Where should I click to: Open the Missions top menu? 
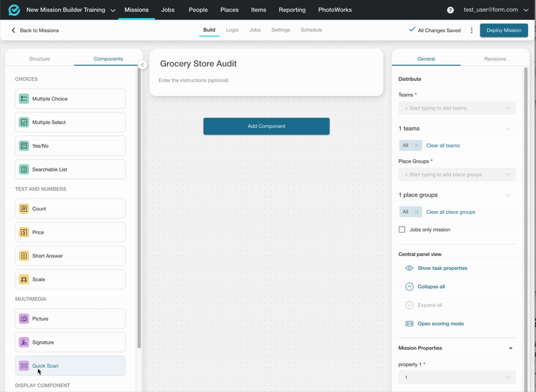[x=137, y=10]
